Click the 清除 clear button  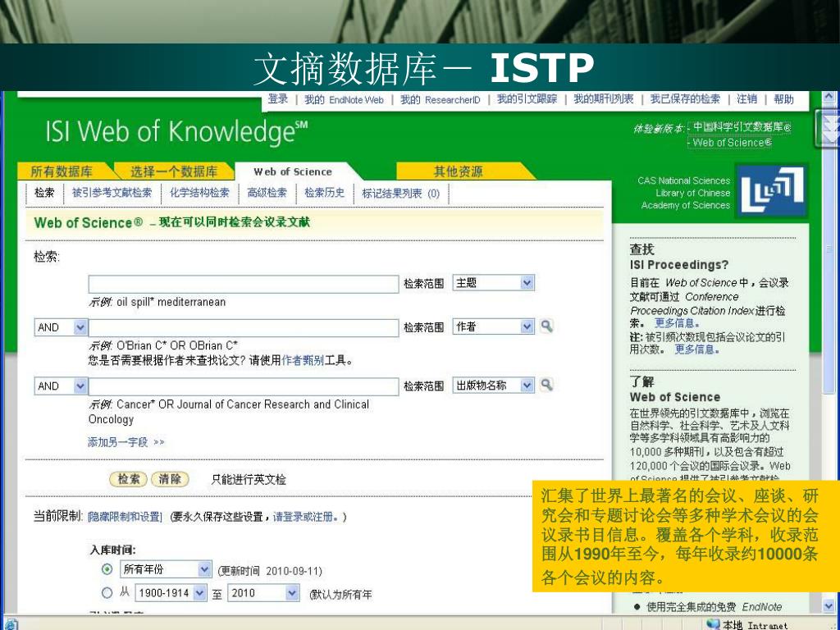[170, 479]
